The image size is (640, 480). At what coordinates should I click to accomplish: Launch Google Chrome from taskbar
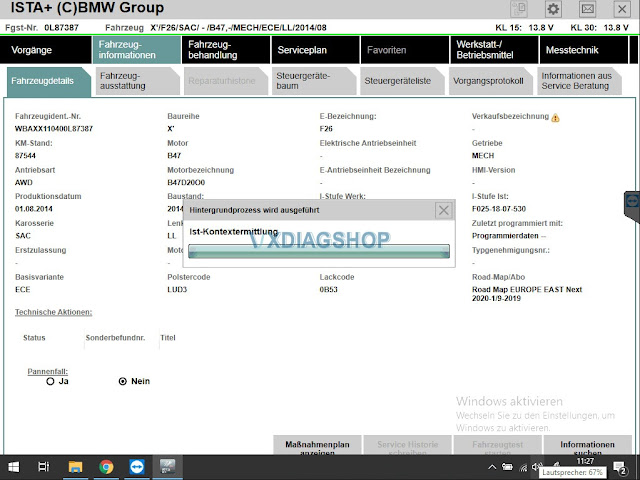pos(106,467)
